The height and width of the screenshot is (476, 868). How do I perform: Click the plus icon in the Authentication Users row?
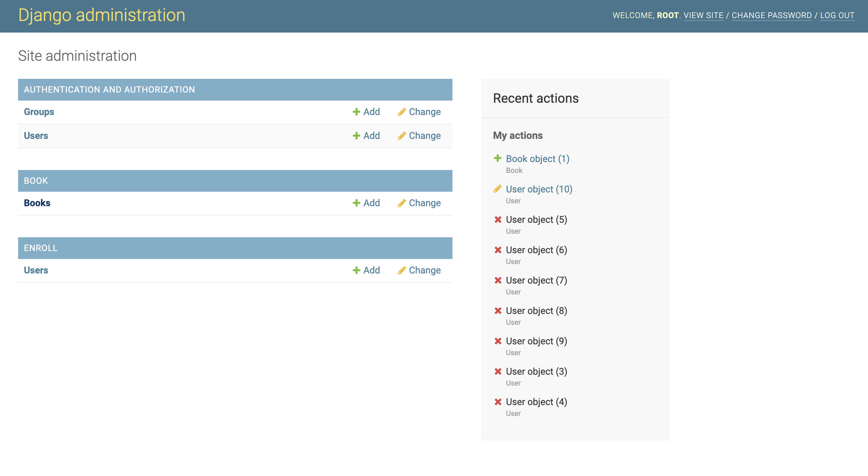pyautogui.click(x=356, y=136)
